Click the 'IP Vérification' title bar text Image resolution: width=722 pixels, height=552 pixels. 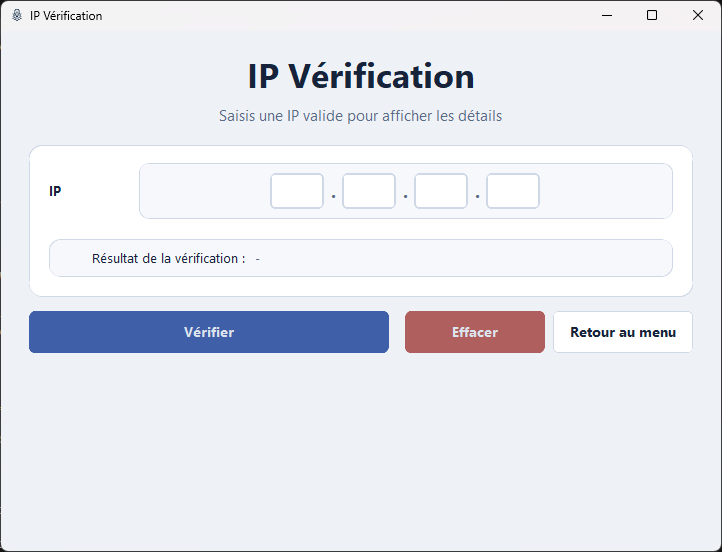pos(66,16)
